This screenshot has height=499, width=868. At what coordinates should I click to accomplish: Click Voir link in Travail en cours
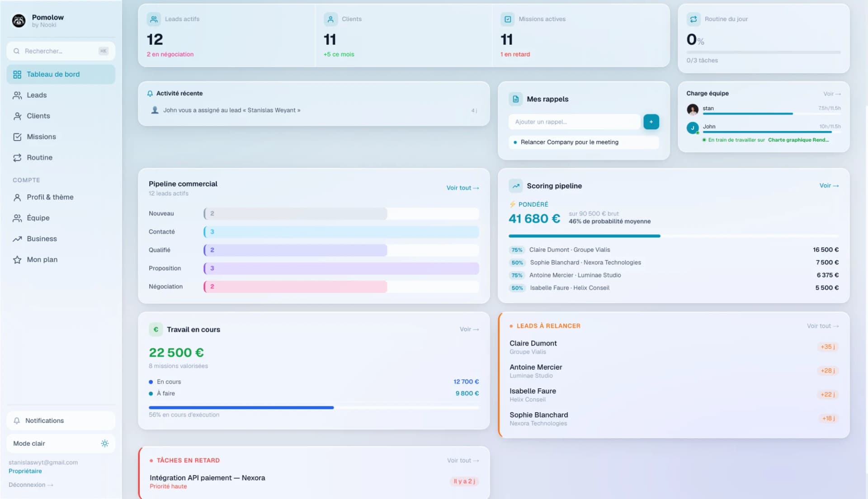click(469, 330)
